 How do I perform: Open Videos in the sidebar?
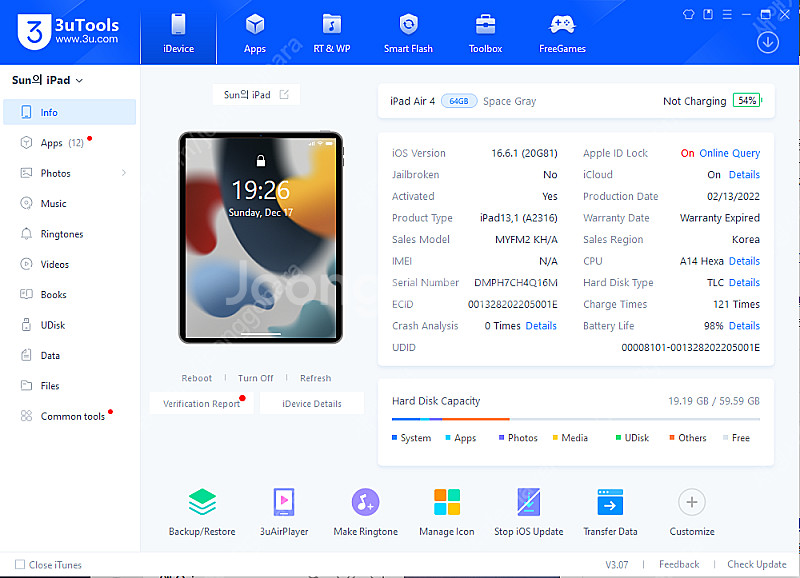[x=69, y=264]
